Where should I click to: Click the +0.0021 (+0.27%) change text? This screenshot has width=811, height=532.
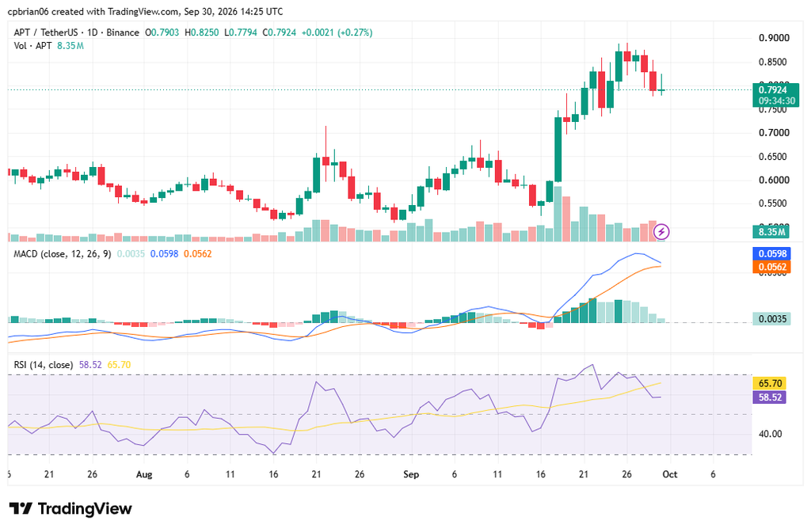(337, 32)
